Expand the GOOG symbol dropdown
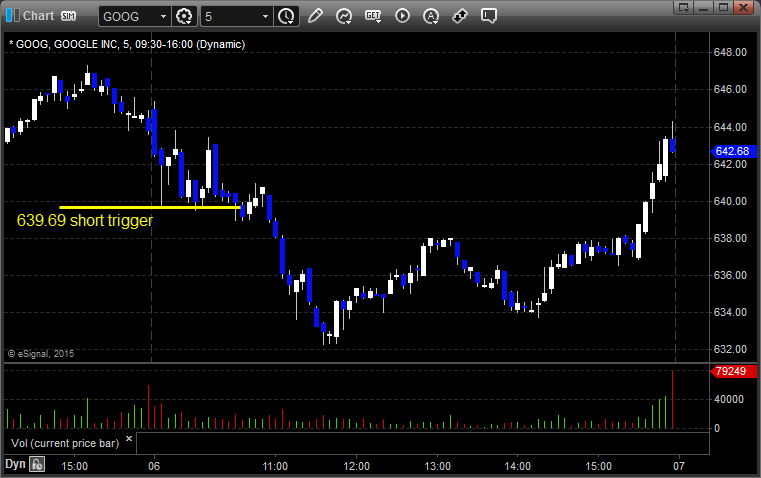The image size is (761, 478). 163,17
